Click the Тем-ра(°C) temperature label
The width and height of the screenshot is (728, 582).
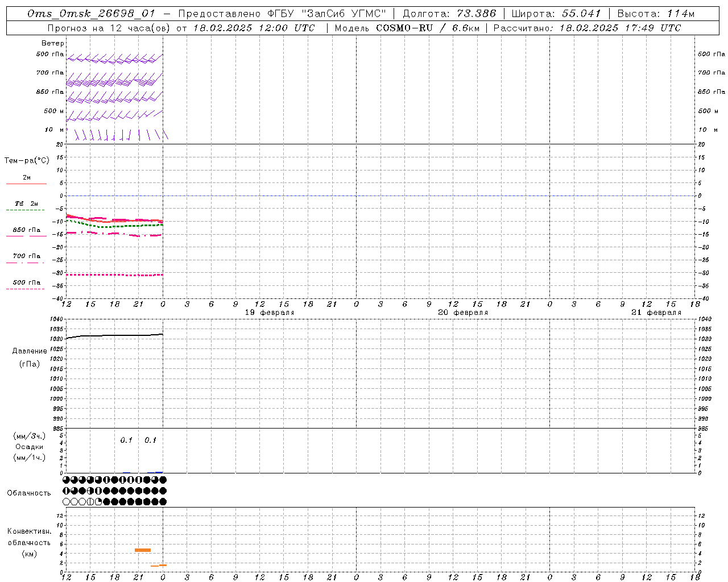tap(27, 161)
